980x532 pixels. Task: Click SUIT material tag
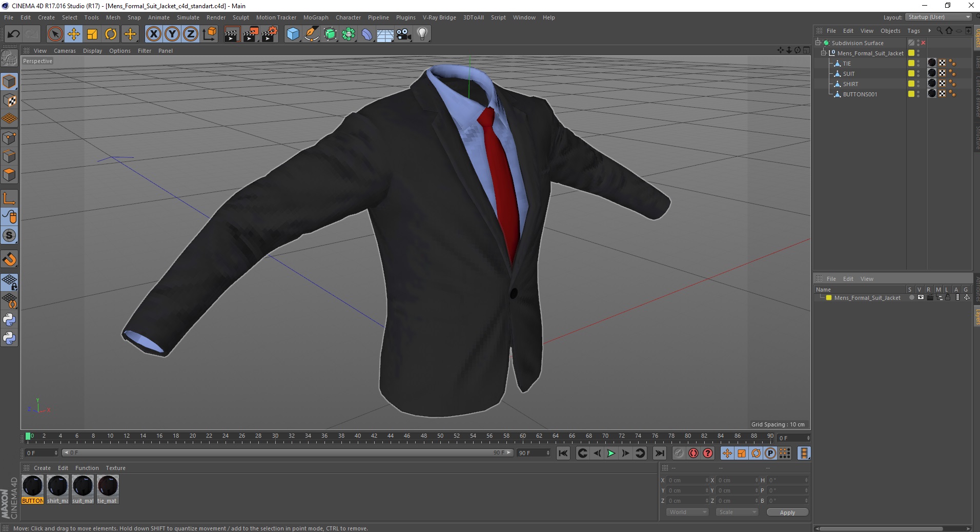[x=932, y=73]
